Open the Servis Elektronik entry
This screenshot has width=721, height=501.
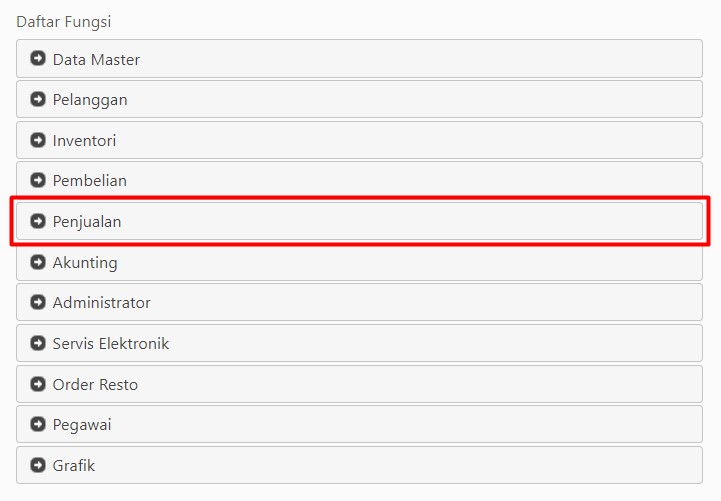(359, 343)
